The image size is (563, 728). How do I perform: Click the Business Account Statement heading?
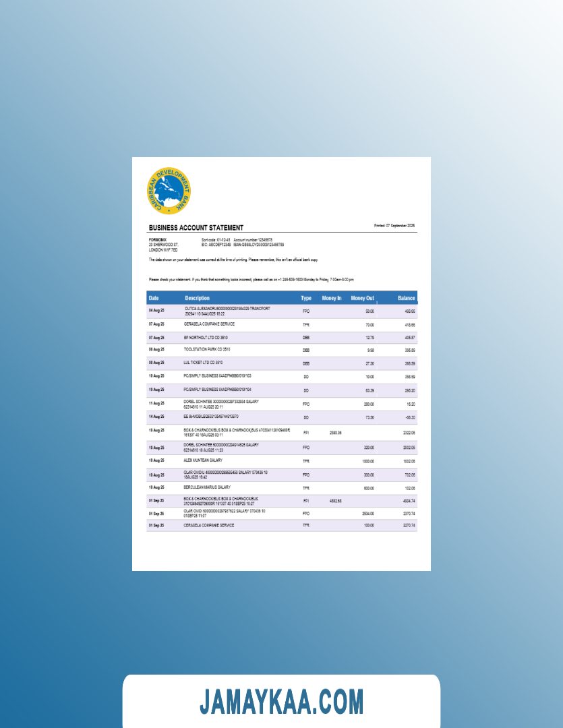click(196, 228)
